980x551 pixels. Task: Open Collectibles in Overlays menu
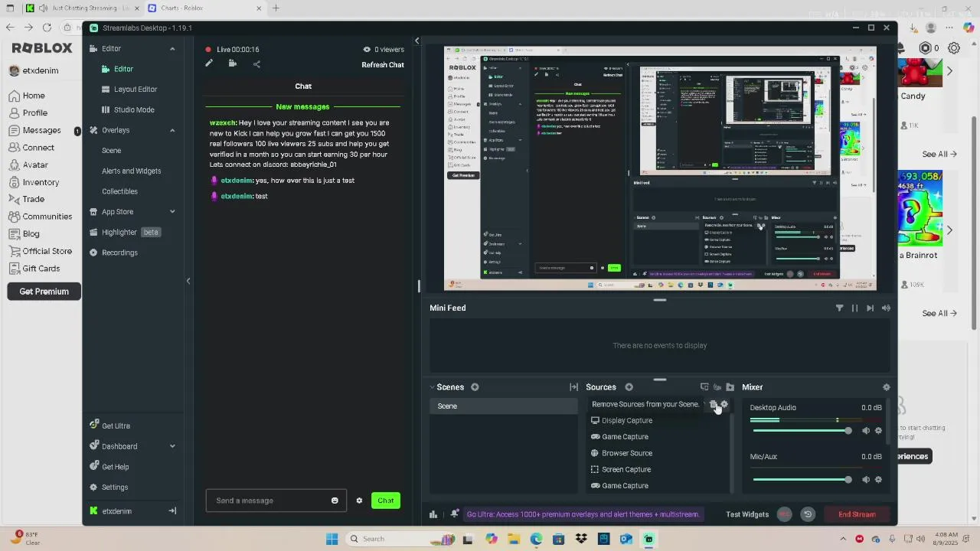point(120,191)
